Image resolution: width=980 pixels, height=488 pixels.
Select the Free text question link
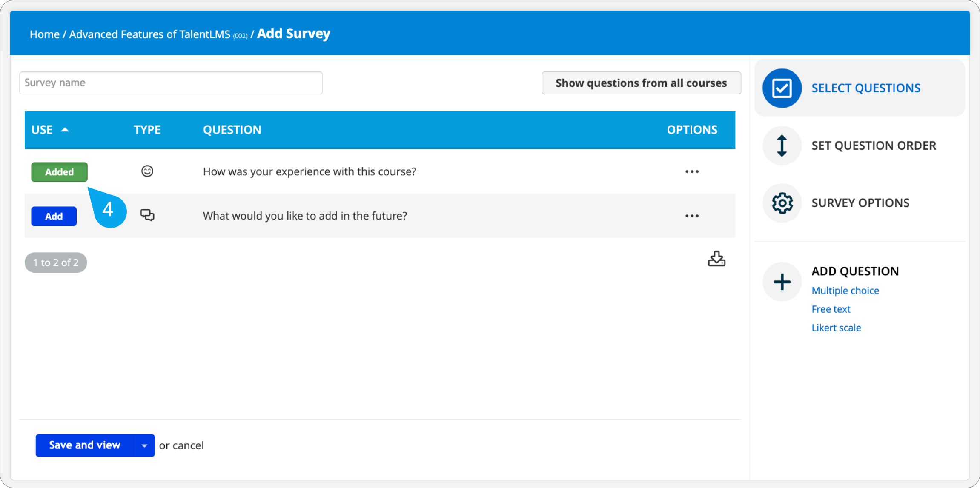pyautogui.click(x=830, y=309)
